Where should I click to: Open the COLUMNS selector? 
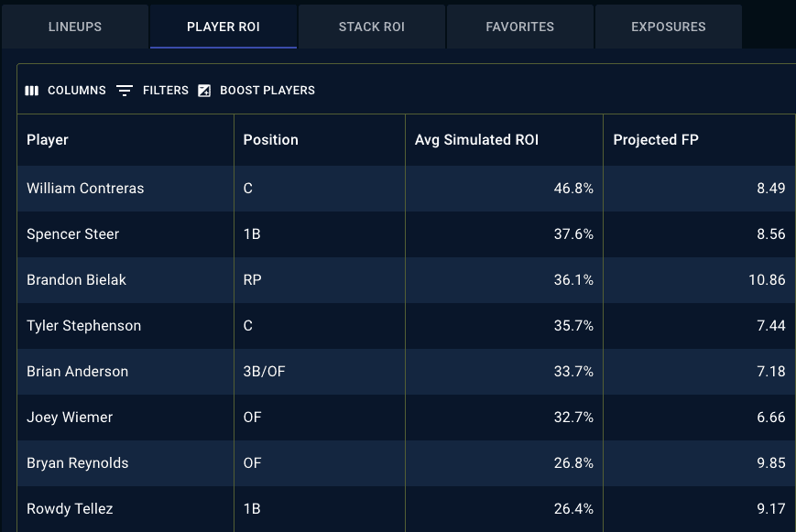(65, 91)
